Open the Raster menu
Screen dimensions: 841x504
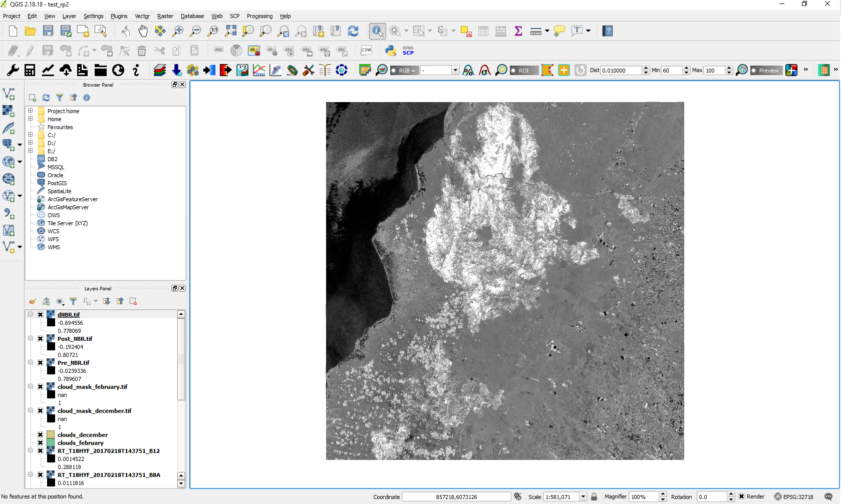[165, 16]
